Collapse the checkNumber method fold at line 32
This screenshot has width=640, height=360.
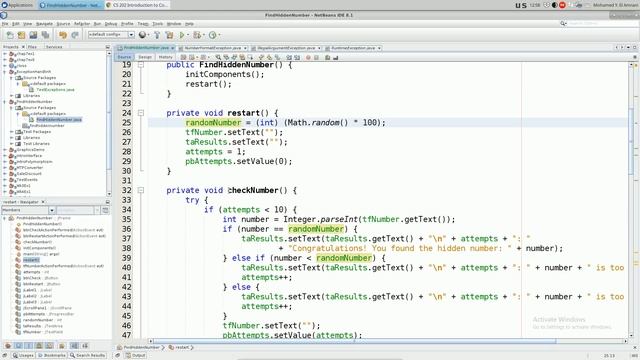(140, 190)
